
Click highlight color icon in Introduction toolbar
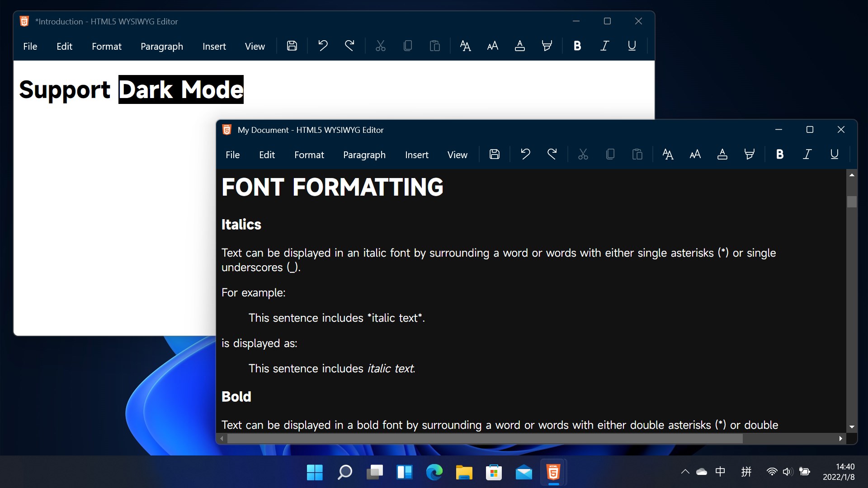click(x=547, y=46)
